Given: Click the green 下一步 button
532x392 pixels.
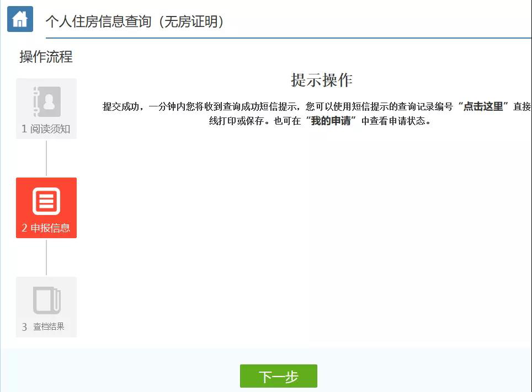Looking at the screenshot, I should [279, 376].
